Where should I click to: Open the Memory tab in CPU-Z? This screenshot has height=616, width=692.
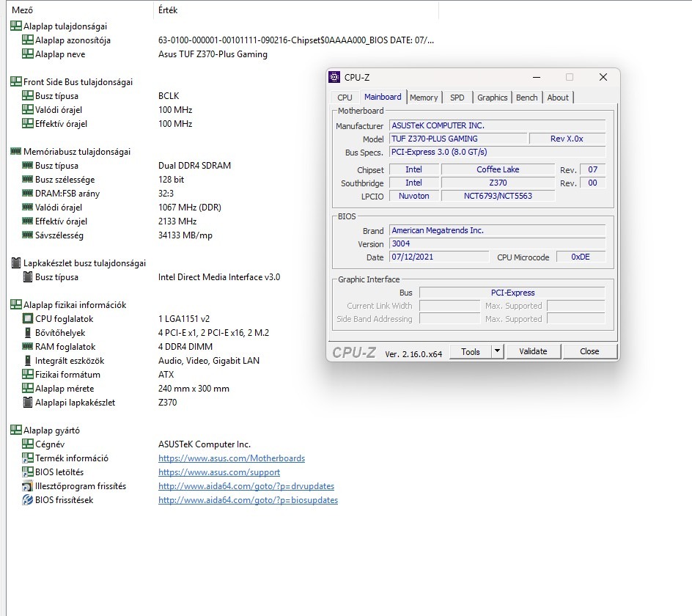424,98
